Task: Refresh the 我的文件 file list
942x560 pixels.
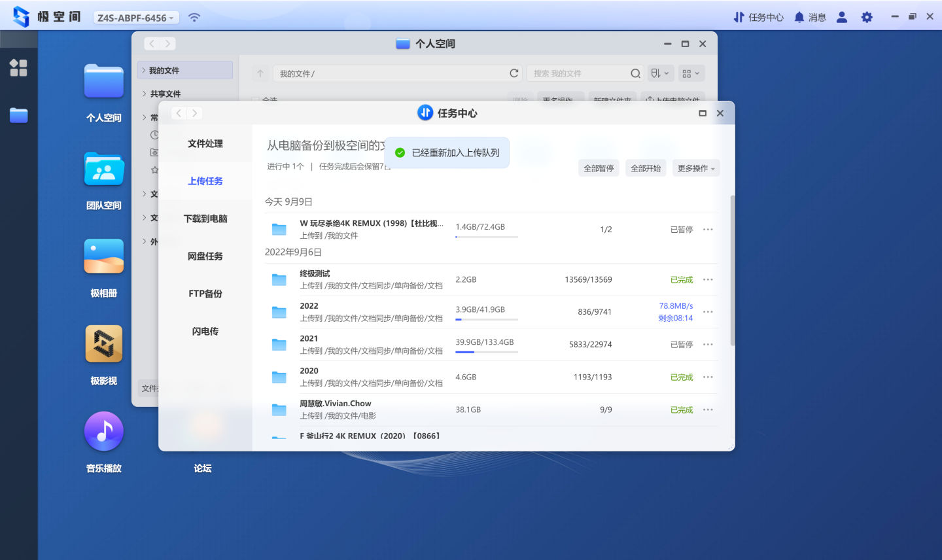Action: 514,73
